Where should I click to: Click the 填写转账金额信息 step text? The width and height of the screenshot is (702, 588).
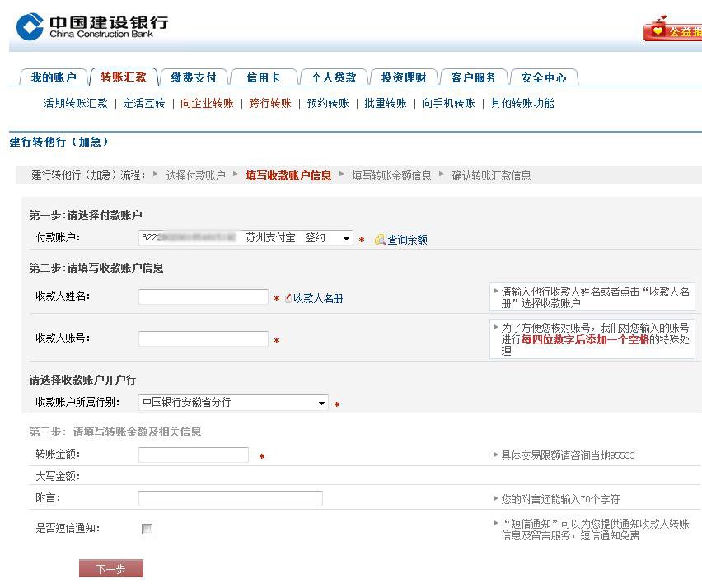click(391, 175)
